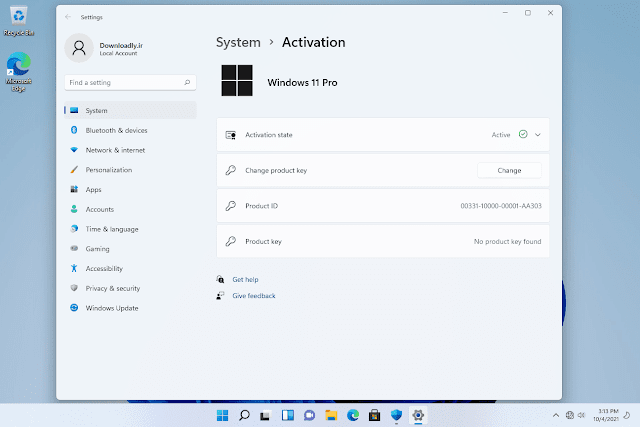Click the Give feedback icon
The height and width of the screenshot is (427, 640).
(220, 296)
